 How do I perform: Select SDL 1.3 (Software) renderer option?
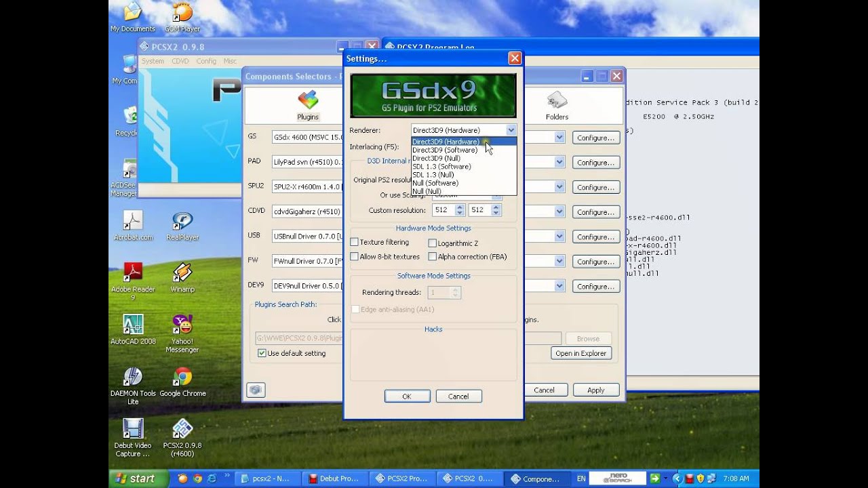(x=464, y=166)
